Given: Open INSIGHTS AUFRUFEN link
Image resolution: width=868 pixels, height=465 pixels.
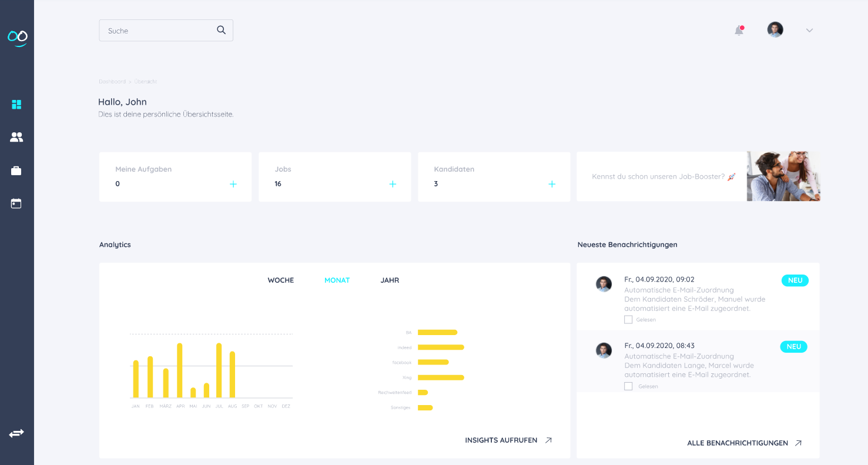Looking at the screenshot, I should click(x=501, y=440).
